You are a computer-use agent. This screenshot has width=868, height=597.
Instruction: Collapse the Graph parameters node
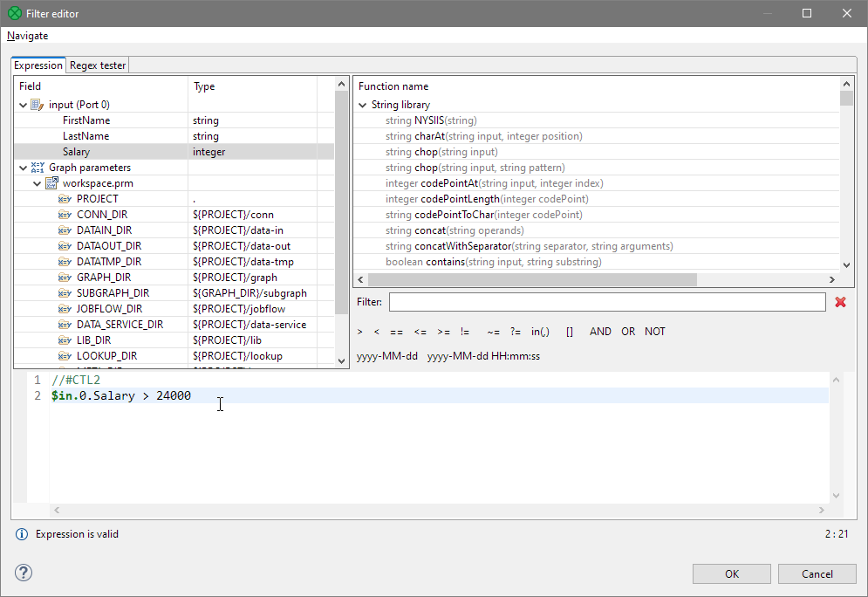point(23,168)
